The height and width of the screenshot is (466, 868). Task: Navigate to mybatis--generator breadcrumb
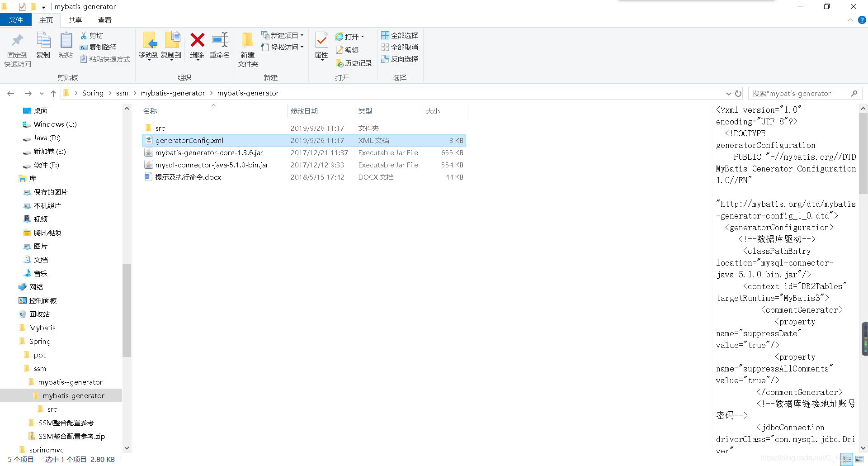[x=173, y=93]
